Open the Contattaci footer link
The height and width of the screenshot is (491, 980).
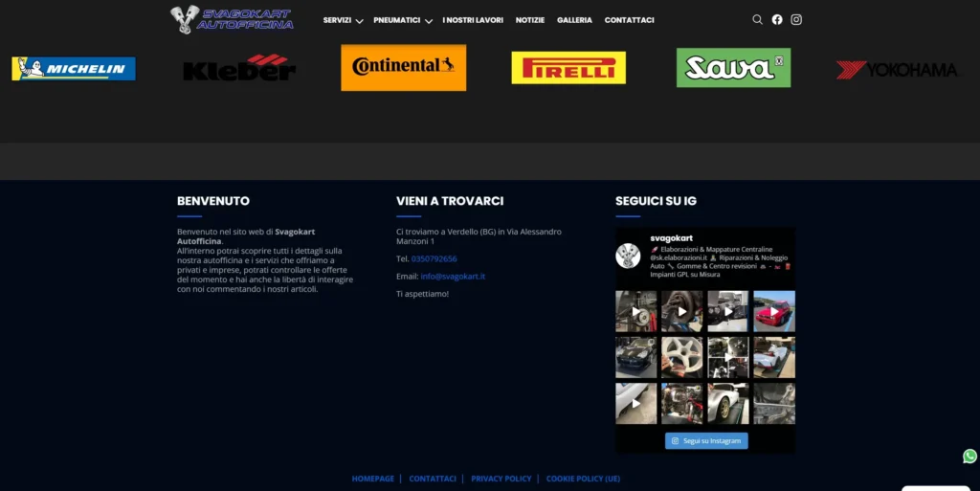(433, 479)
